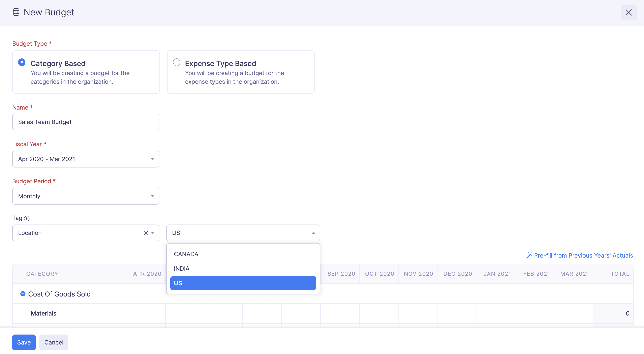Choose CANADA from the location list
The height and width of the screenshot is (354, 644).
coord(186,254)
